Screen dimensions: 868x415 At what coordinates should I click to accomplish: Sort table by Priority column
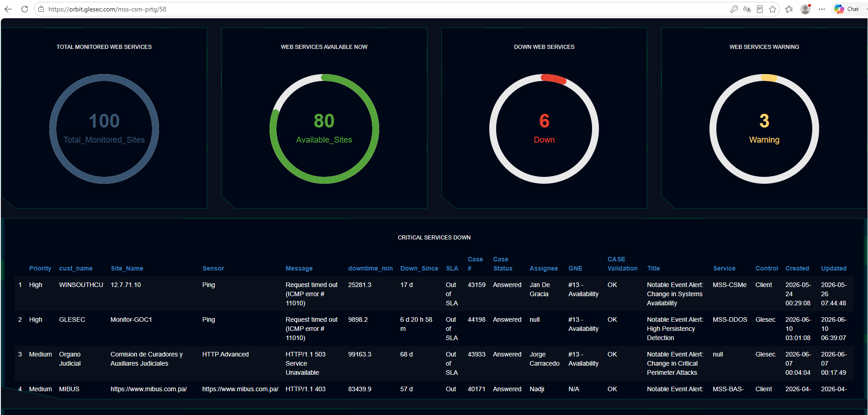coord(40,268)
